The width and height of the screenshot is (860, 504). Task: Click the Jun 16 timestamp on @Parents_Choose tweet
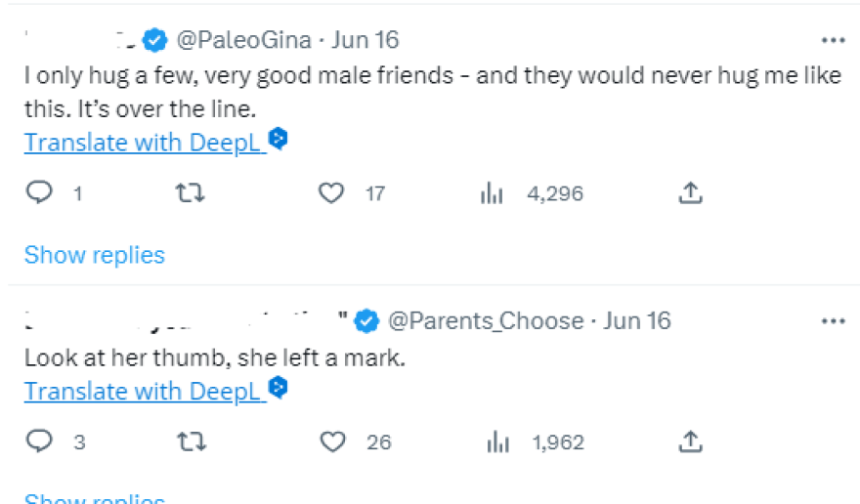point(637,320)
